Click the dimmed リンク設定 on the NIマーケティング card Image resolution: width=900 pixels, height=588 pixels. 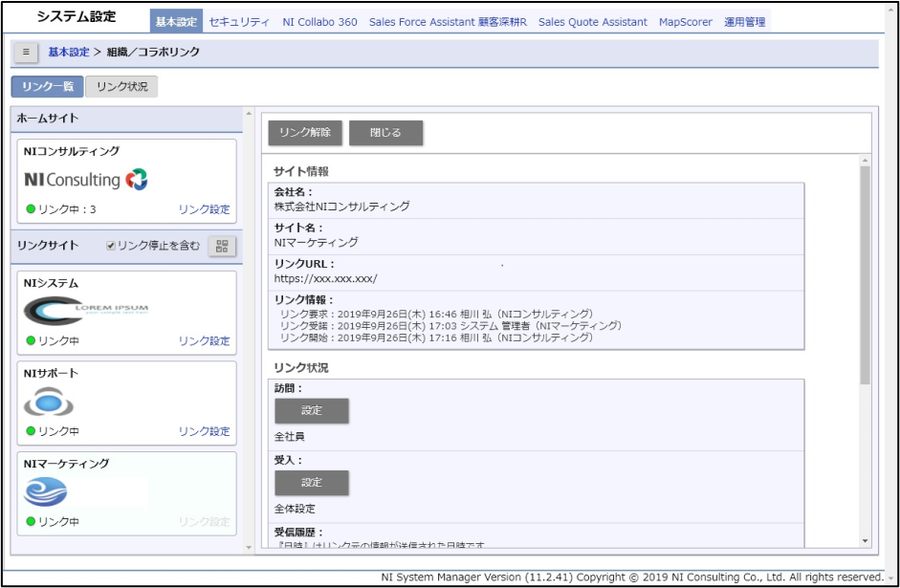pyautogui.click(x=204, y=521)
